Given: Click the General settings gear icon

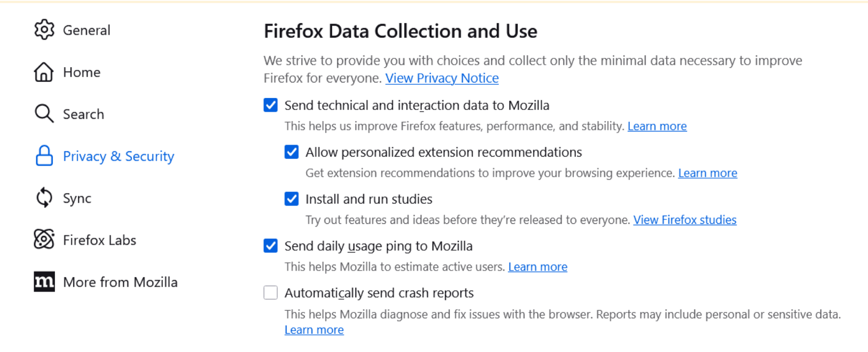Looking at the screenshot, I should tap(44, 30).
